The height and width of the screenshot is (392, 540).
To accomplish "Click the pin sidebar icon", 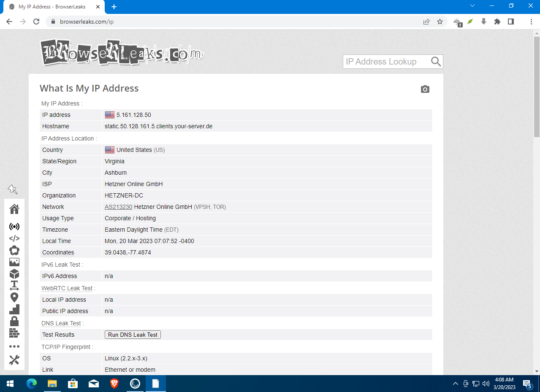I will [13, 189].
